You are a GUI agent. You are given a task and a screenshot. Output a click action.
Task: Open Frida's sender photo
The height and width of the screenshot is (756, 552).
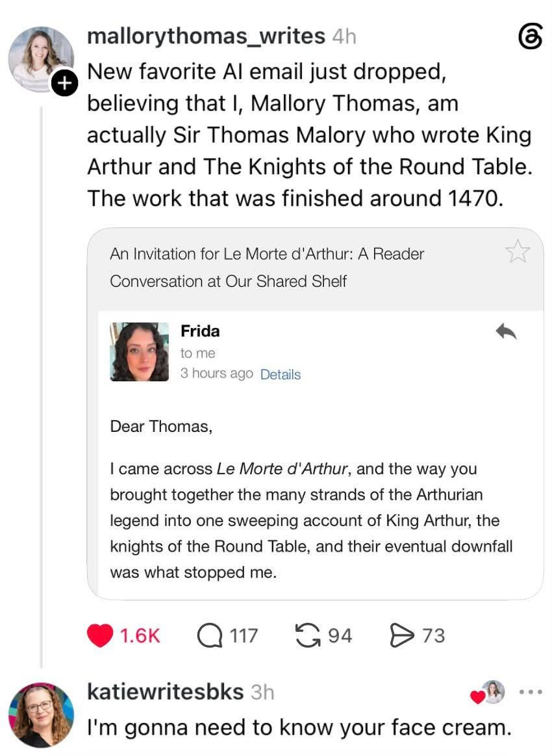coord(140,352)
